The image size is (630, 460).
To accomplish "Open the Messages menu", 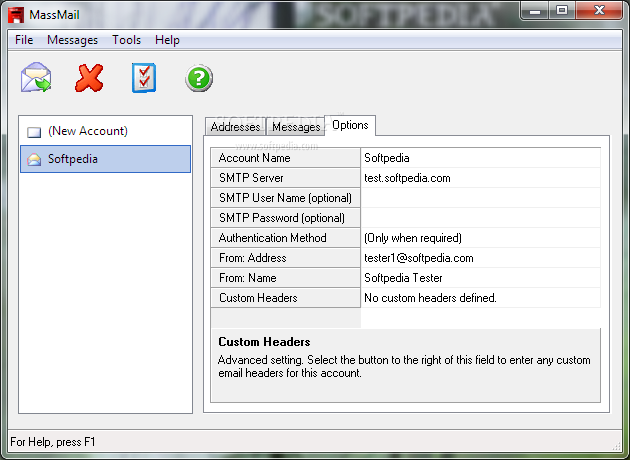I will coord(72,40).
